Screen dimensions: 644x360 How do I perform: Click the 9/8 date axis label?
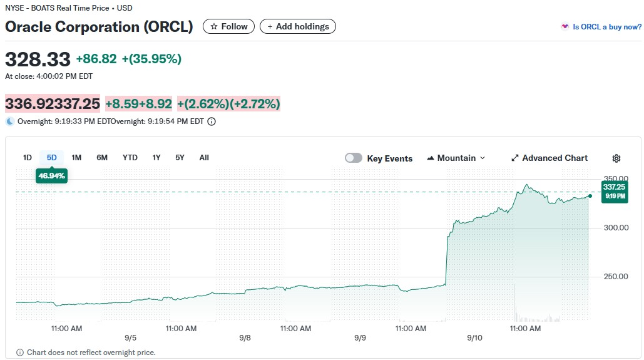245,338
